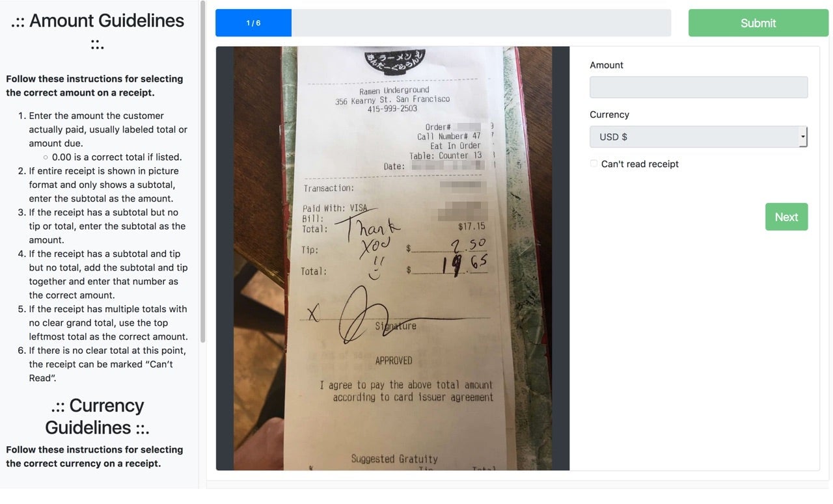Image resolution: width=833 pixels, height=504 pixels.
Task: Check the Can't read receipt checkbox
Action: click(594, 163)
